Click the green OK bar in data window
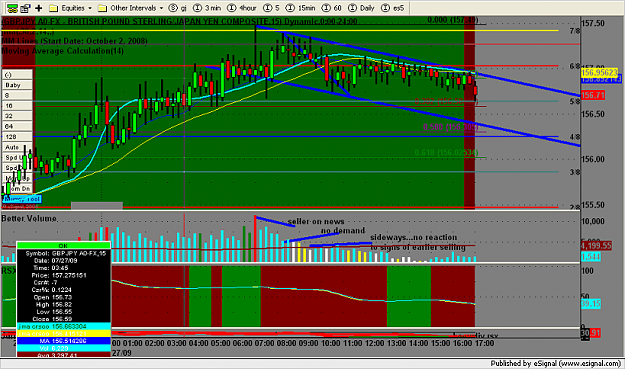This screenshot has height=369, width=625. tap(63, 245)
